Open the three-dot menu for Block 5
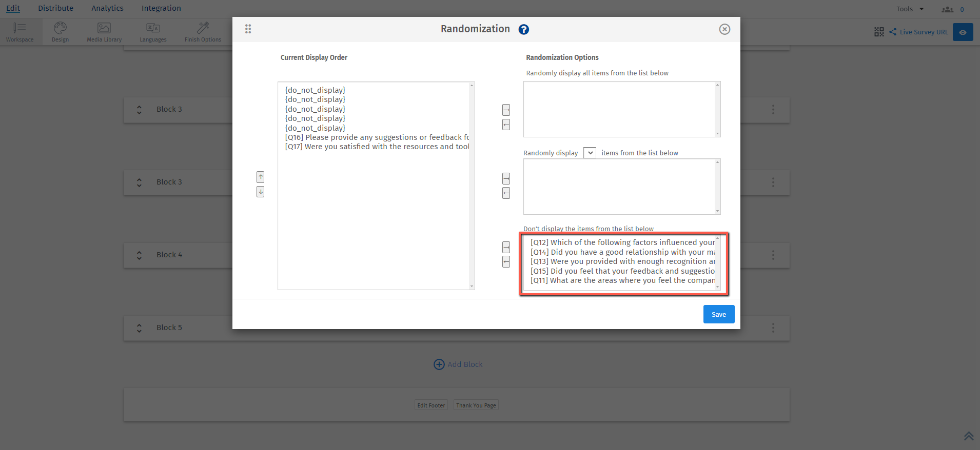This screenshot has height=450, width=980. (773, 328)
